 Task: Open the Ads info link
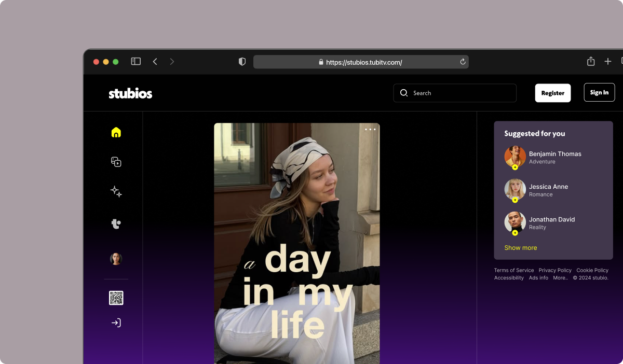tap(538, 278)
